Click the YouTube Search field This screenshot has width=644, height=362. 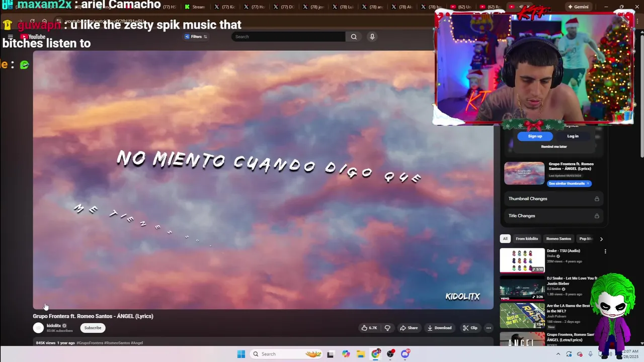(288, 37)
